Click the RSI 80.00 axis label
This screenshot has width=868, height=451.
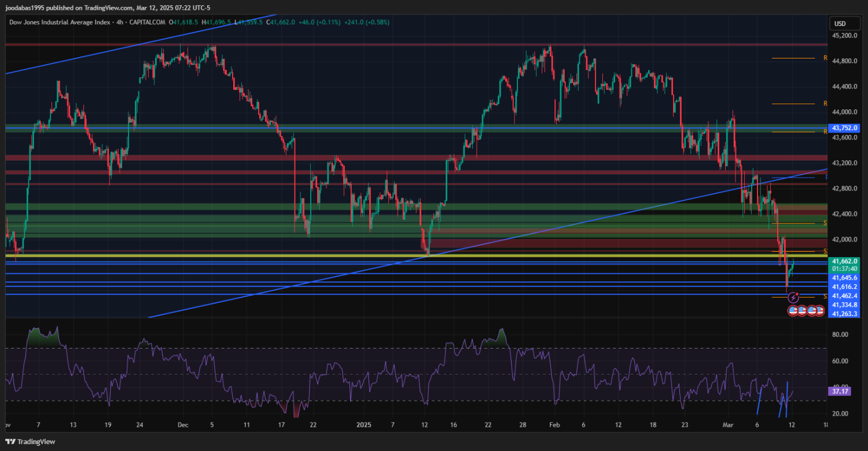click(840, 335)
